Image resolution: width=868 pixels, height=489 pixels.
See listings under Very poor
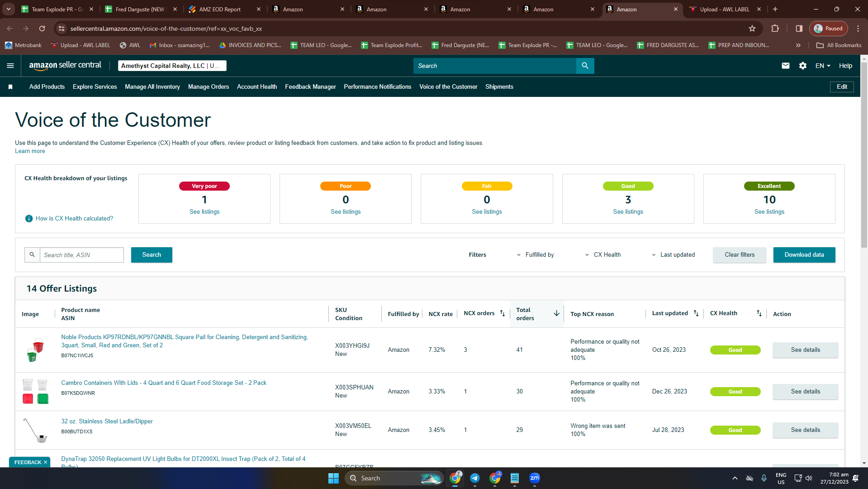tap(204, 212)
